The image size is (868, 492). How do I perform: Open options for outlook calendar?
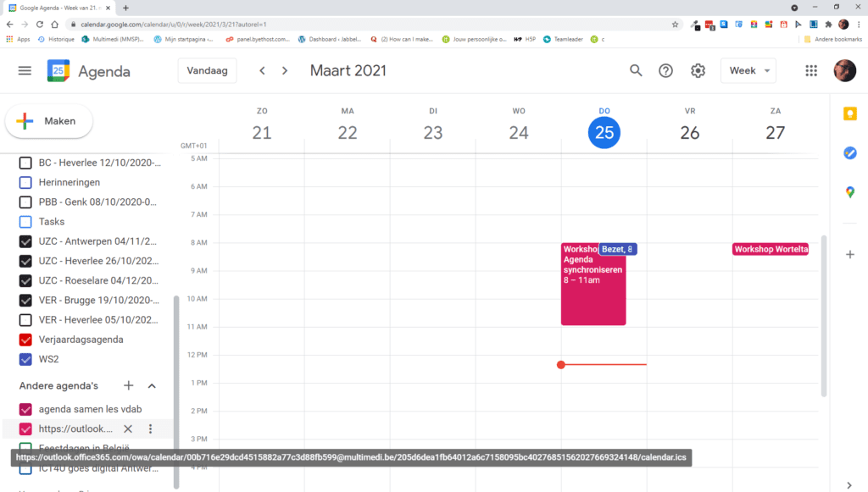150,429
